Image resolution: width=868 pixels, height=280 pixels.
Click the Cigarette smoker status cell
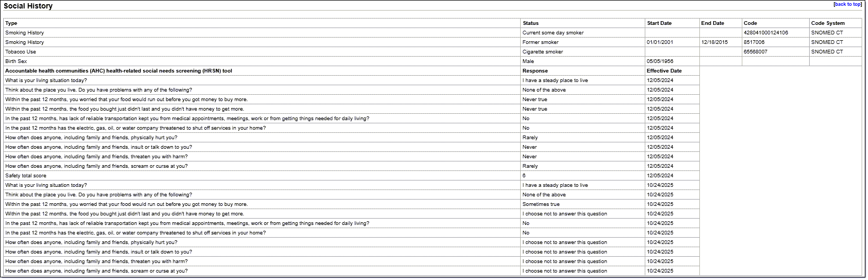(542, 52)
